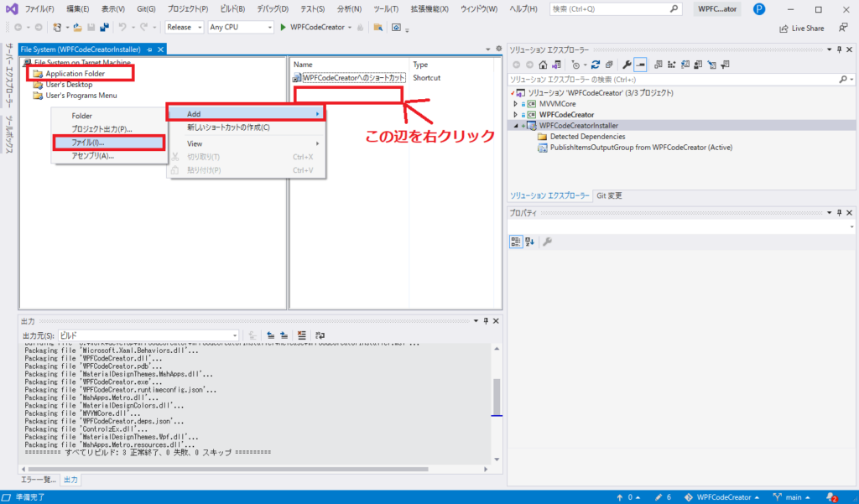Screen dimensions: 859x504
Task: Click the Save All toolbar icon
Action: point(104,28)
